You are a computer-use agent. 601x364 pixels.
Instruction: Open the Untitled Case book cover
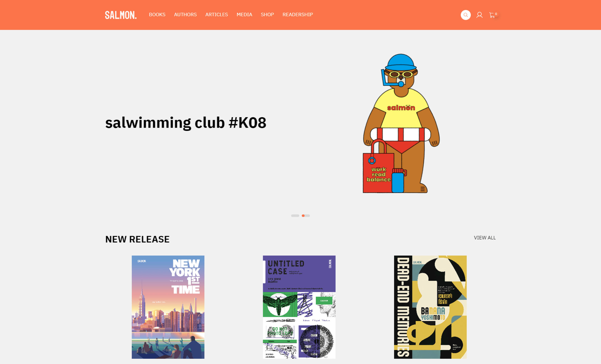(x=299, y=307)
